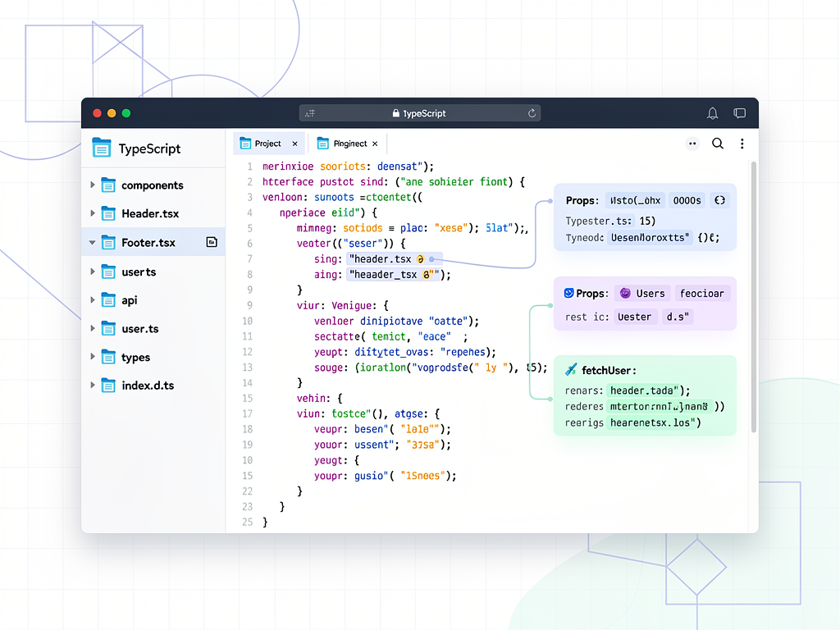This screenshot has height=630, width=840.
Task: Click the save icon on Footer.tsx row
Action: pyautogui.click(x=212, y=242)
